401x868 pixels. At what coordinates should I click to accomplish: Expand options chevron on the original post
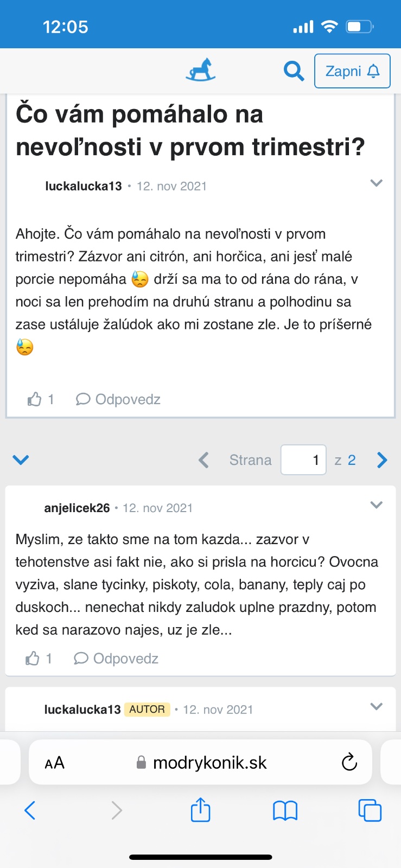(376, 183)
